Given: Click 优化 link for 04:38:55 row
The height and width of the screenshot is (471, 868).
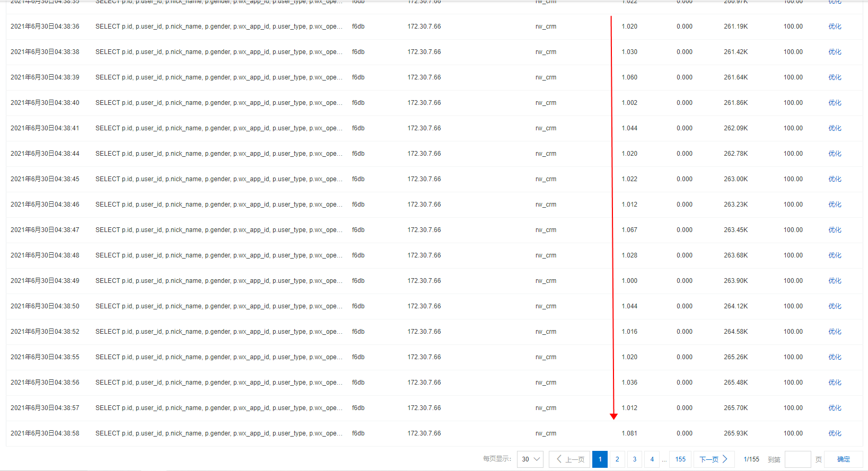Looking at the screenshot, I should pyautogui.click(x=835, y=357).
